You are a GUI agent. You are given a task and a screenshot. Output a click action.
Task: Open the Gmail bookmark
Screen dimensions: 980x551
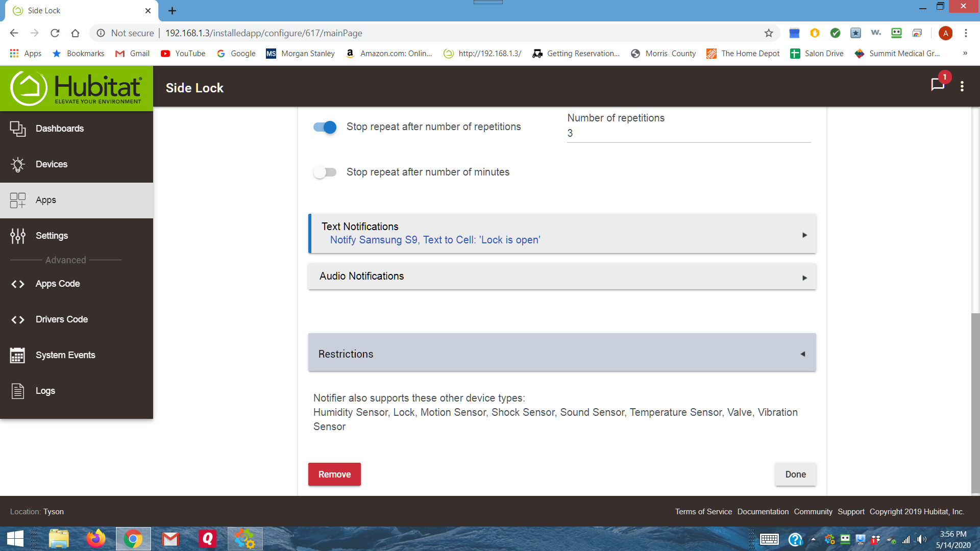132,54
